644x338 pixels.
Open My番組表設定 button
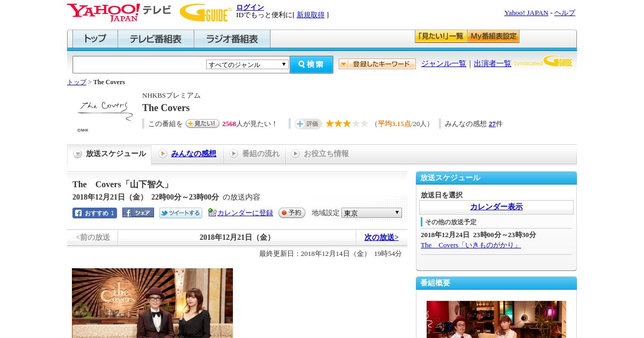(493, 36)
